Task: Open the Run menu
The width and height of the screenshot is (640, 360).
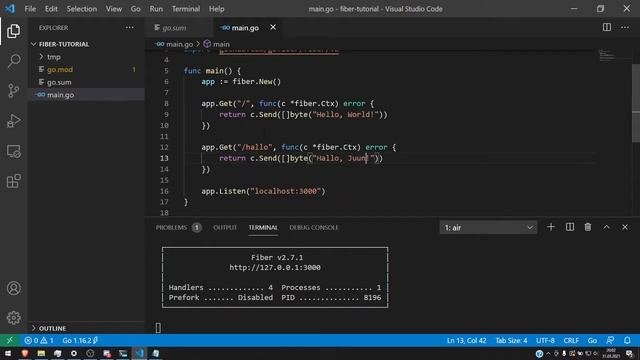Action: coord(156,9)
